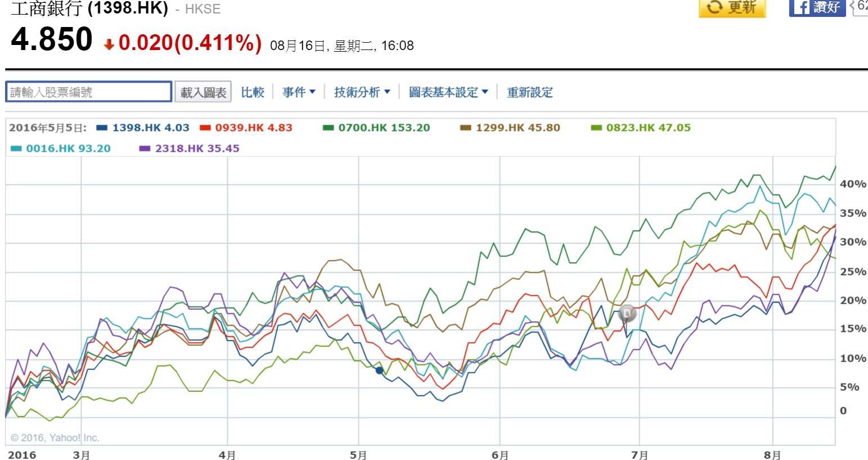Click the 工商銀行 (1398.HK) stock title
Viewport: 868px width, 460px height.
point(89,8)
